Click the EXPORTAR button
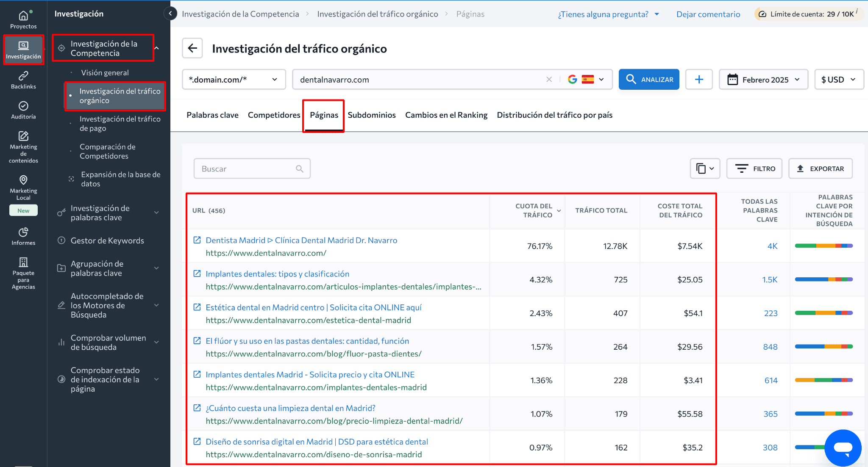Screen dimensions: 868x467 [x=821, y=169]
